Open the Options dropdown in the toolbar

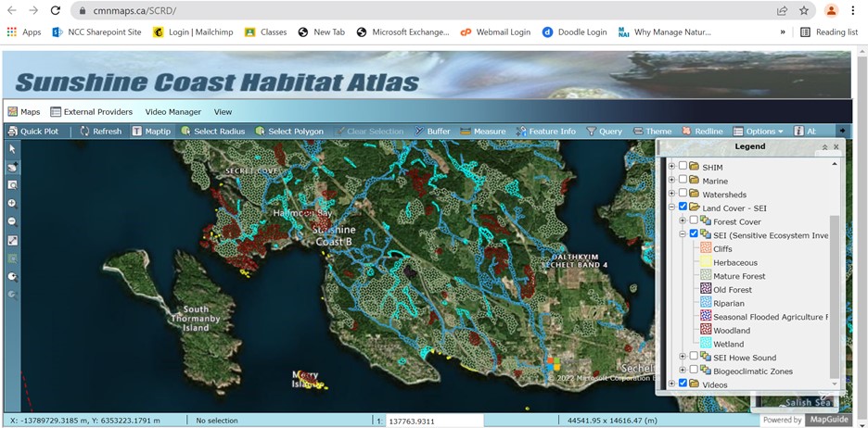(x=758, y=131)
